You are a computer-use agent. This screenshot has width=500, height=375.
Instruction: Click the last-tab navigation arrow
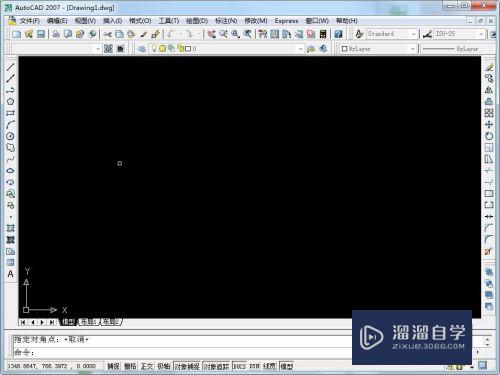click(52, 322)
